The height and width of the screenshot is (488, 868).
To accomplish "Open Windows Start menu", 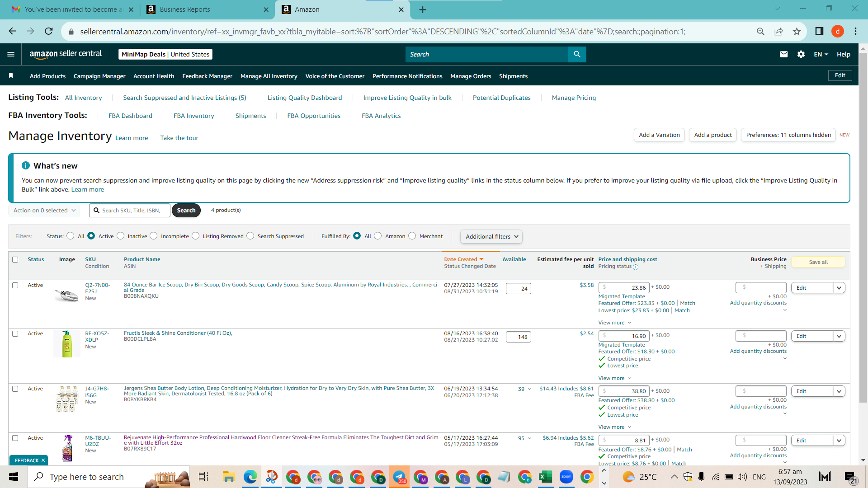I will [x=14, y=477].
